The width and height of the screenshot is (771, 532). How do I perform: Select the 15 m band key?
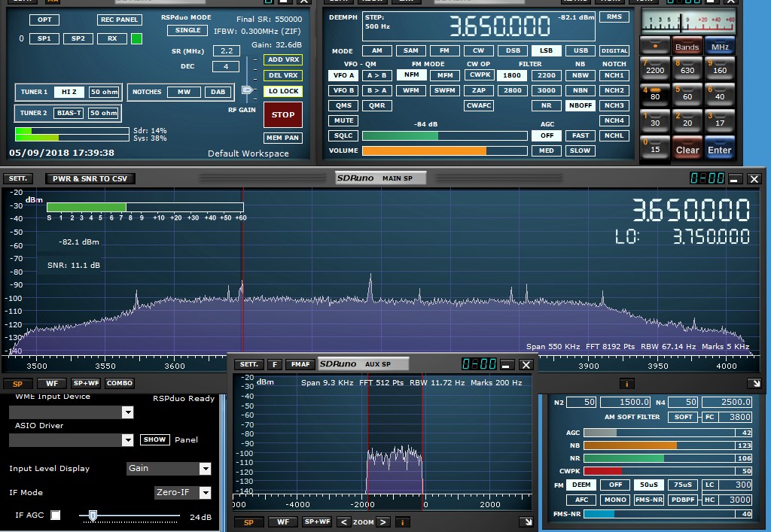coord(655,147)
